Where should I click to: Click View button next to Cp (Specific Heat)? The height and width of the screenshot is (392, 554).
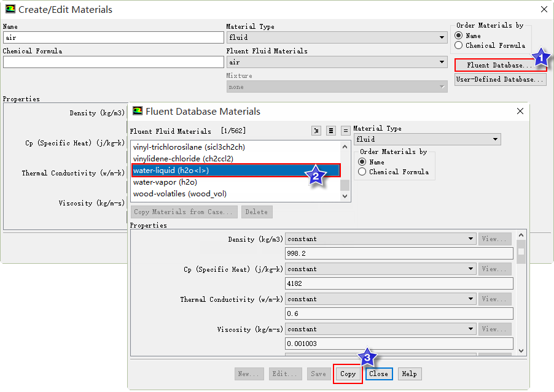click(x=494, y=269)
